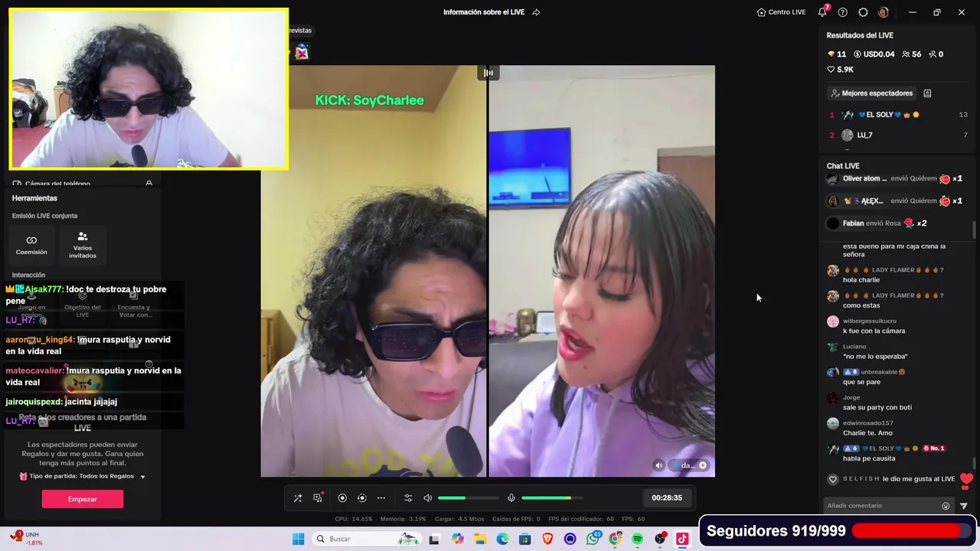
Task: Start Coemisión co-host session
Action: coord(31,245)
